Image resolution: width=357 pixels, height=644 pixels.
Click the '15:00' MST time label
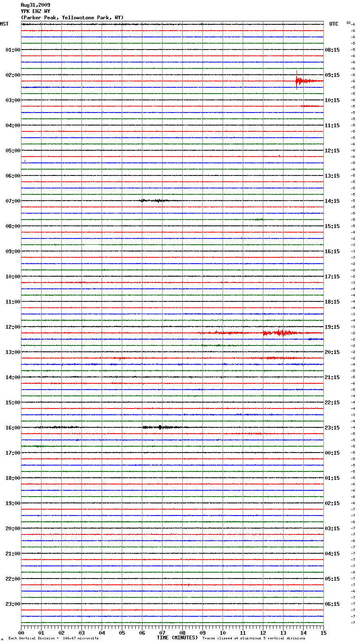coord(13,403)
